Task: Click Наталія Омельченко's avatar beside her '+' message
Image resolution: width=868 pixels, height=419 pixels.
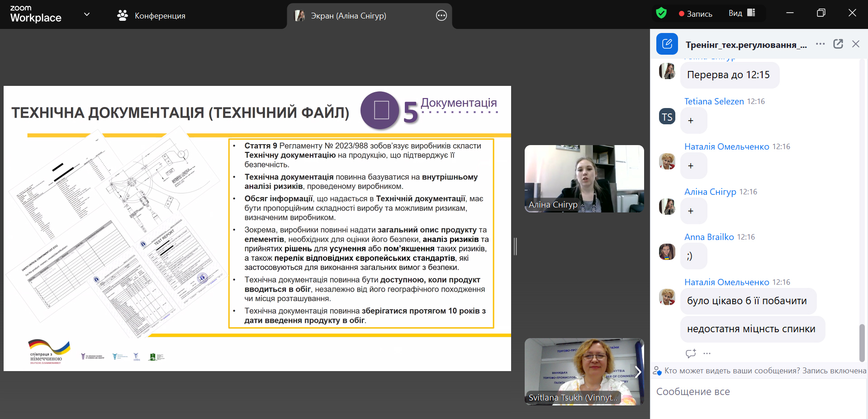Action: tap(667, 162)
